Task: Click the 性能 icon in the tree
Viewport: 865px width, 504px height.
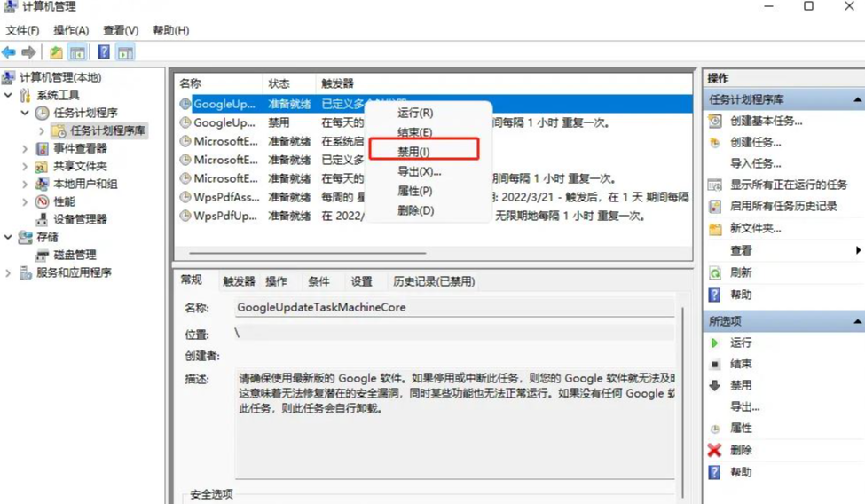Action: (42, 201)
